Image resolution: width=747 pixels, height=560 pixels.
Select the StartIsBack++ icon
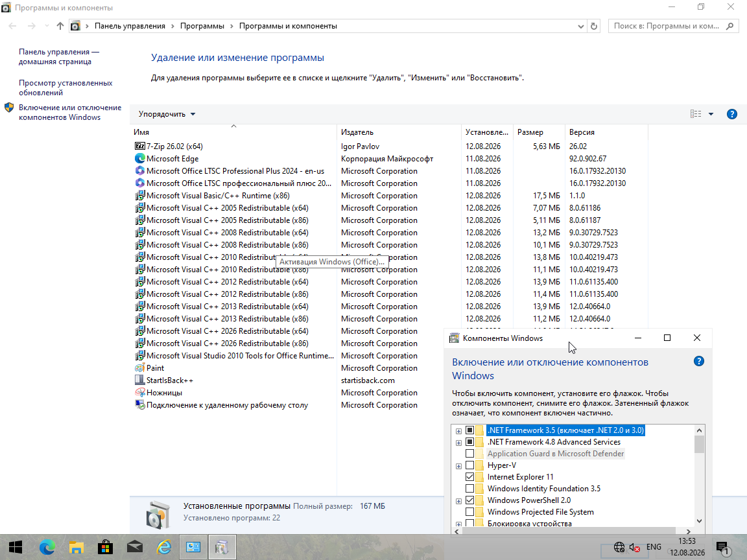(x=139, y=380)
